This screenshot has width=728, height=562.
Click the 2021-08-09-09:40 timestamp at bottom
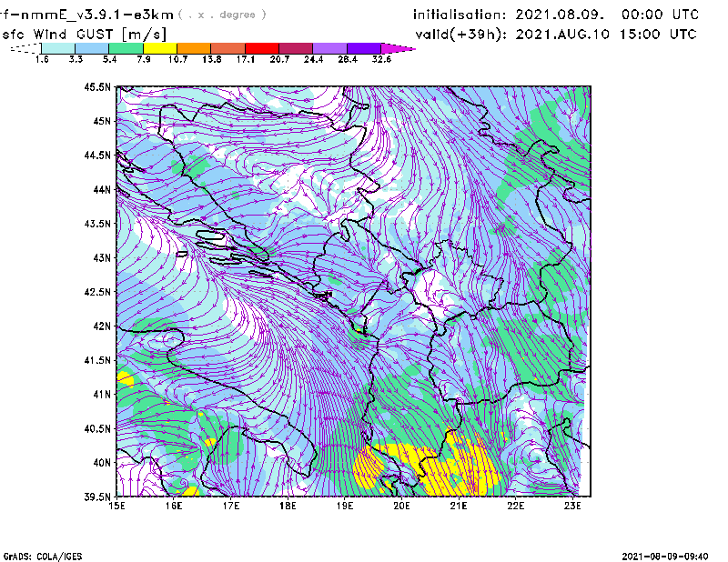click(x=670, y=555)
